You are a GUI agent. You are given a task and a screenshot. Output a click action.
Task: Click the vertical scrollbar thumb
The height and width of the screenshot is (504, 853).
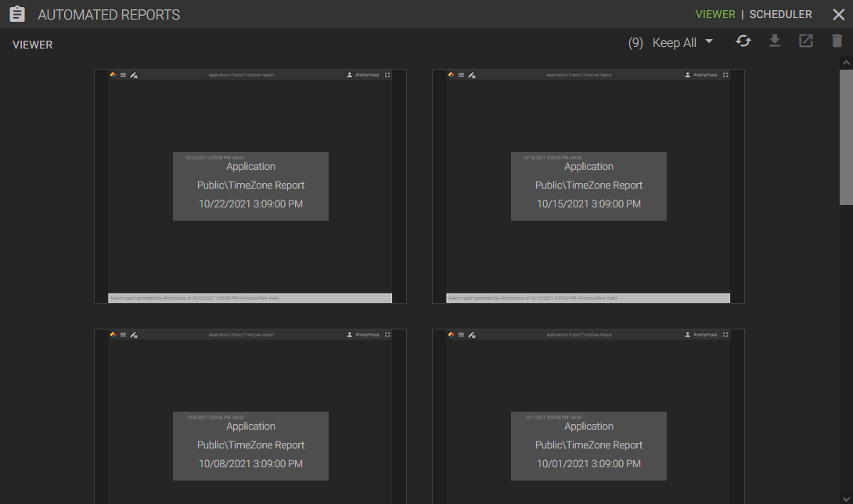(846, 137)
